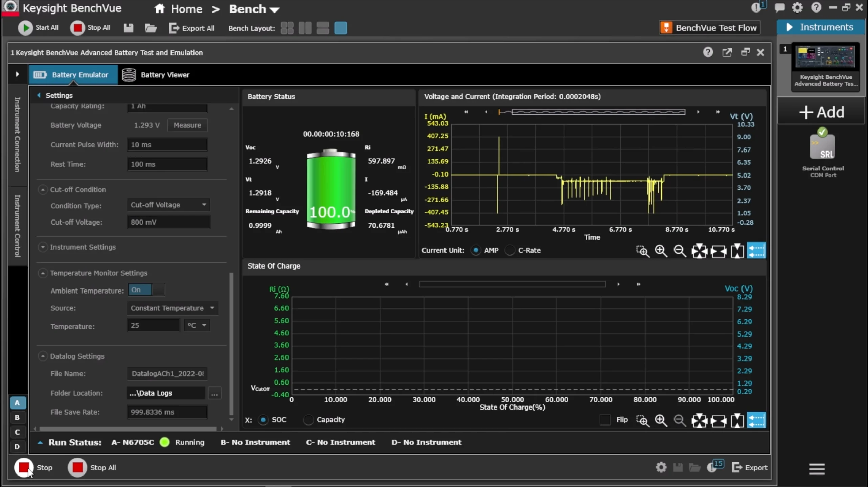Toggle auto-scroll icon in State Of Charge chart
Screen dimensions: 868x487
(756, 420)
